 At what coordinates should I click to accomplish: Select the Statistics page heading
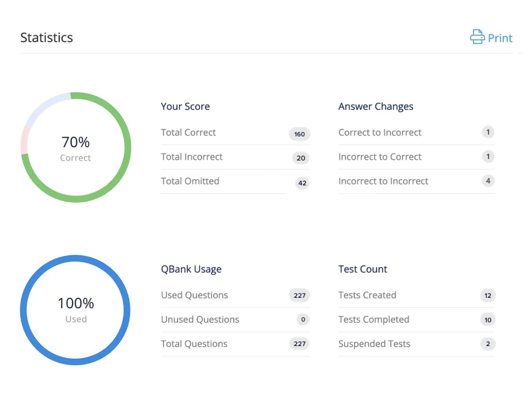coord(47,37)
